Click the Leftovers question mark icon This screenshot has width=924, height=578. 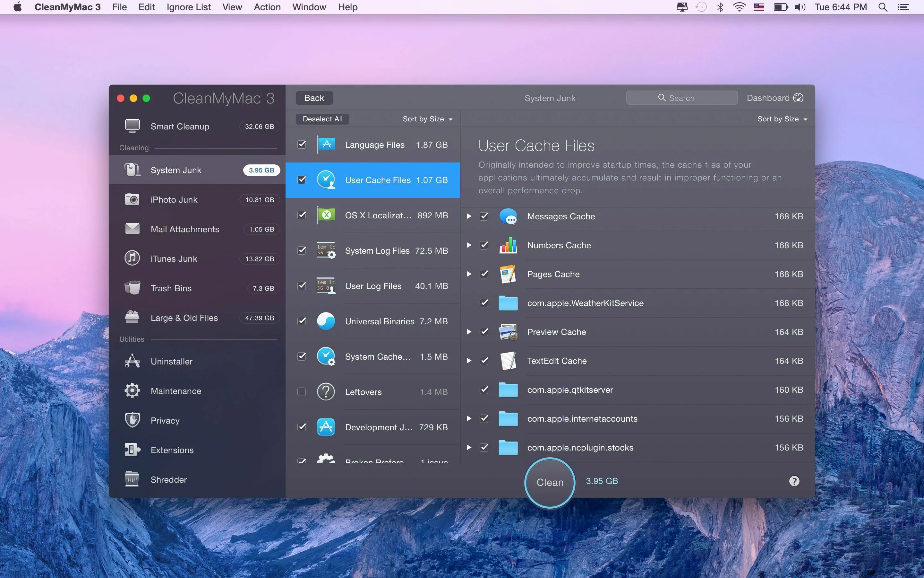(326, 392)
